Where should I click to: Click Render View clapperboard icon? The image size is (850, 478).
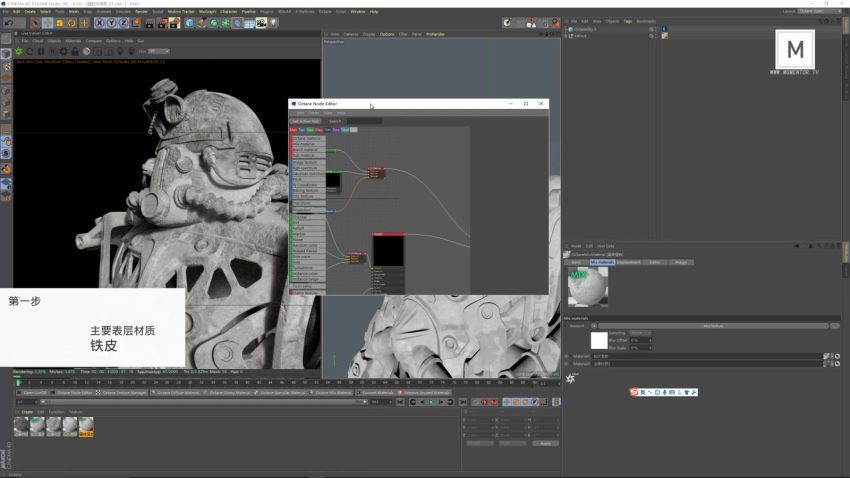(x=150, y=23)
